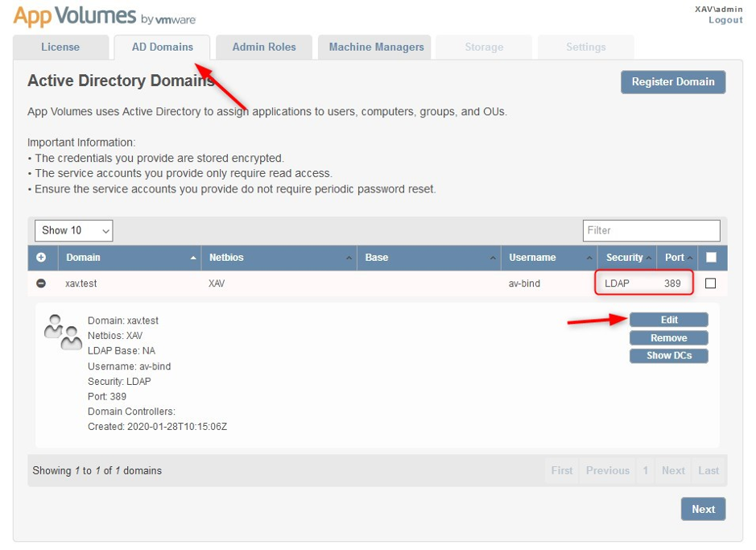Click the LDAP security cell
The width and height of the screenshot is (756, 550).
(617, 283)
